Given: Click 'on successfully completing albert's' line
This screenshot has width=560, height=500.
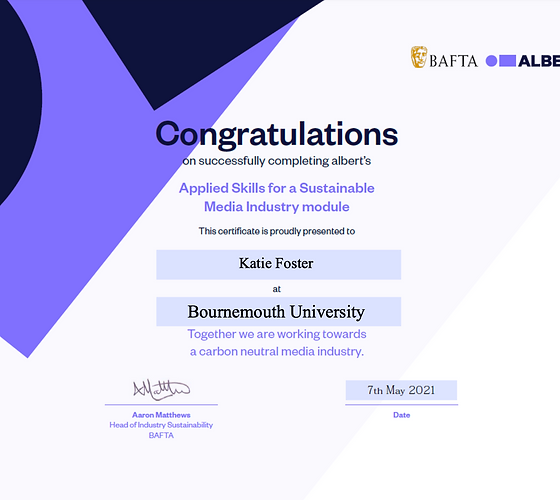Looking at the screenshot, I should click(277, 161).
